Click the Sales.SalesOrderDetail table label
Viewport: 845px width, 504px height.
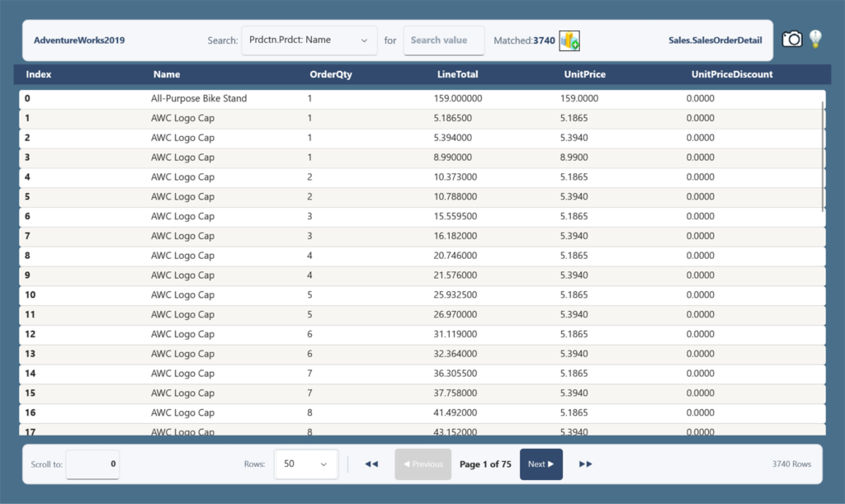(x=715, y=40)
